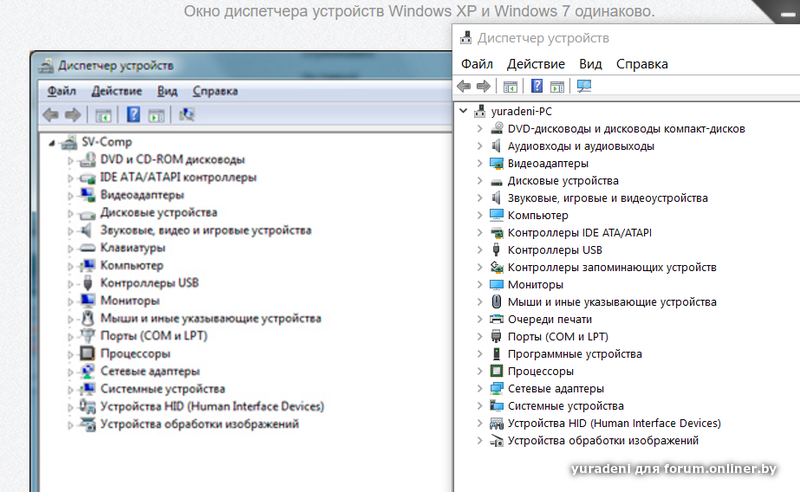The height and width of the screenshot is (492, 800).
Task: Click Диспетчер устройств title of right window
Action: click(x=543, y=38)
